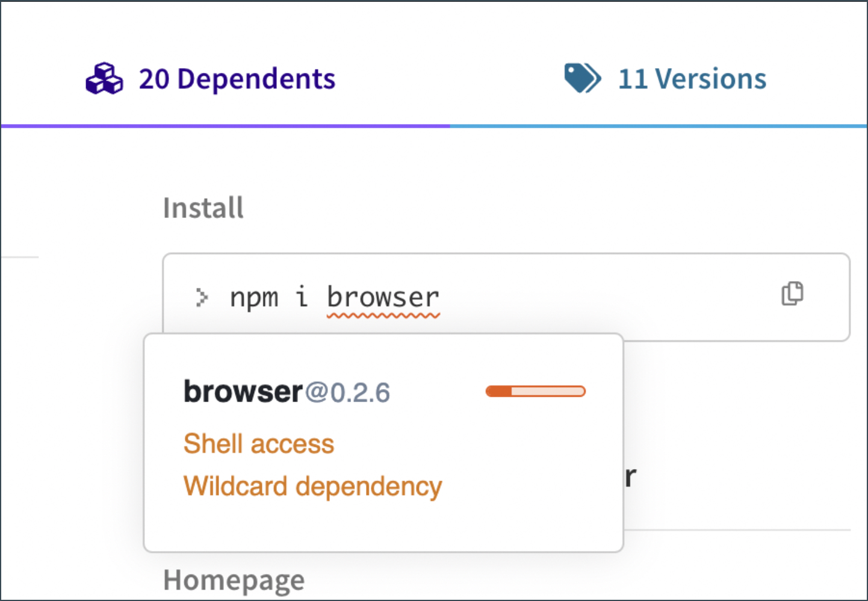Click the "npm i" command text
This screenshot has width=868, height=601.
(x=268, y=297)
